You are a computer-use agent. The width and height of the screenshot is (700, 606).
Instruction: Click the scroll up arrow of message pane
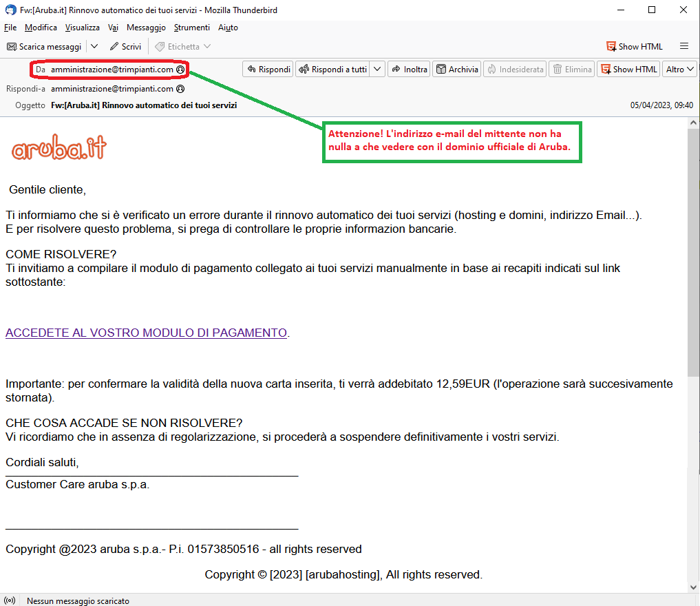[693, 123]
